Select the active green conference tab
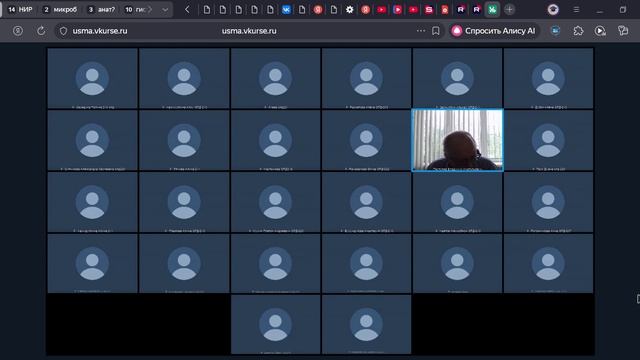The image size is (640, 360). pyautogui.click(x=492, y=9)
